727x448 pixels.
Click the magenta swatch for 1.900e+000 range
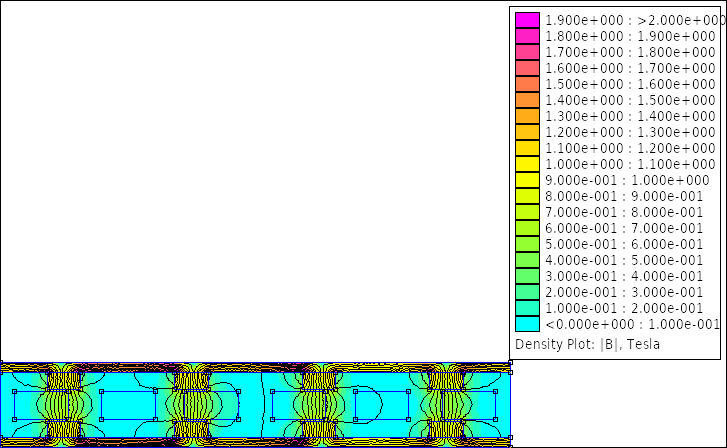tap(527, 20)
